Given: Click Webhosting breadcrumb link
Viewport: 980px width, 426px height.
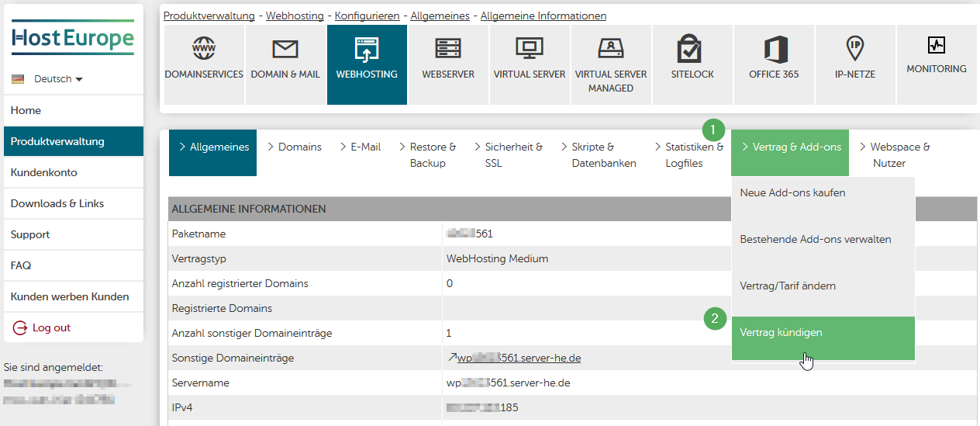Looking at the screenshot, I should tap(295, 16).
